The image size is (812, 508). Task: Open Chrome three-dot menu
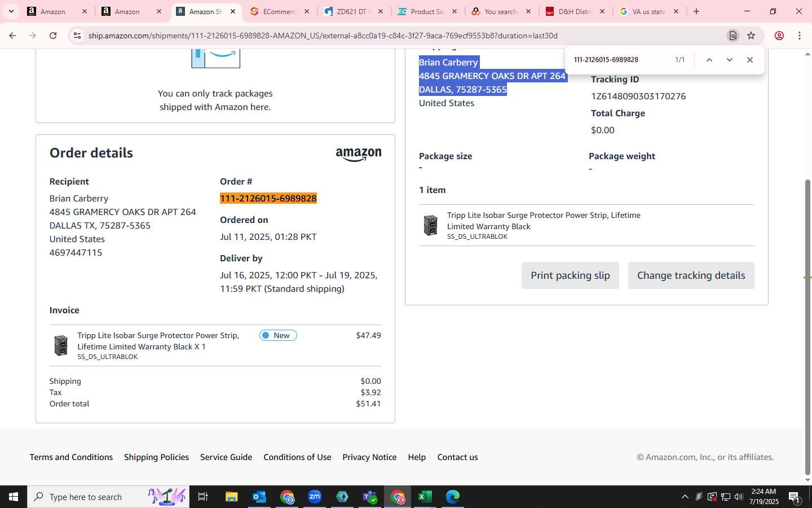800,36
